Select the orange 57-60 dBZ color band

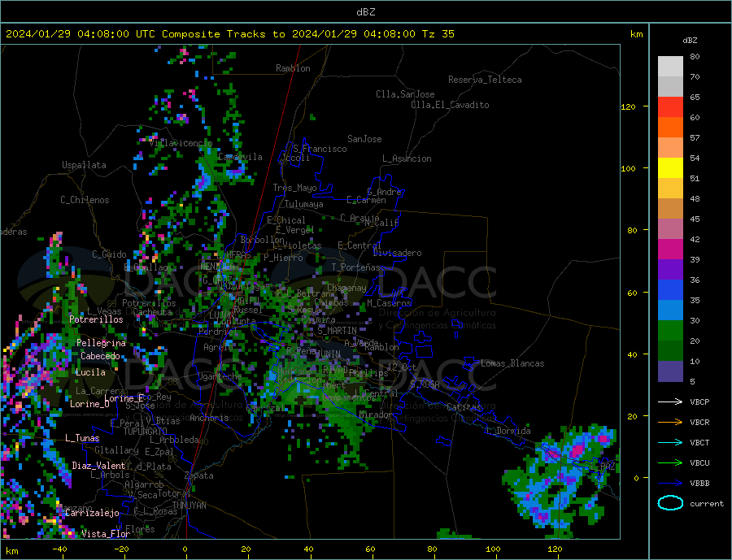click(670, 128)
